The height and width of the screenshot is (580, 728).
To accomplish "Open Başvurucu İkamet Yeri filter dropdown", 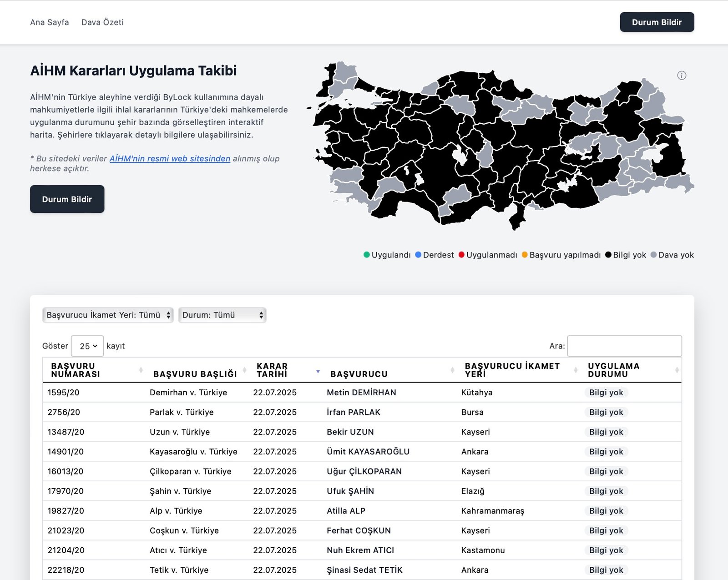I will (x=108, y=315).
